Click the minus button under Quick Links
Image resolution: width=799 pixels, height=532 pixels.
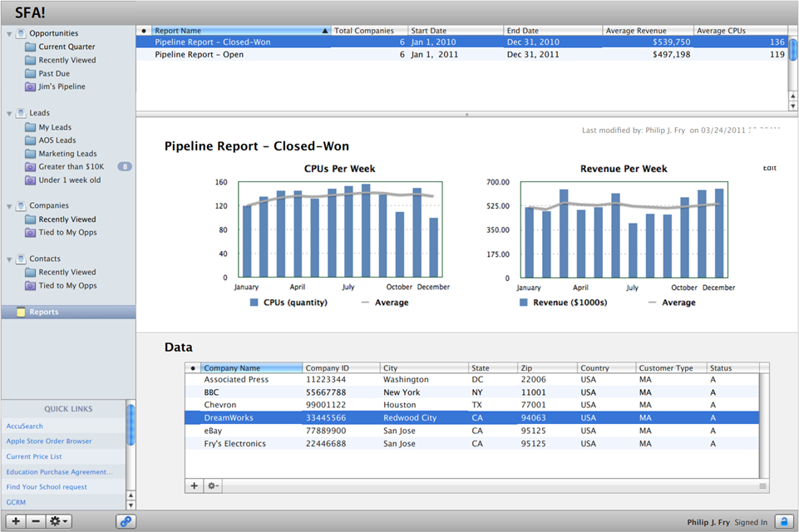click(x=35, y=521)
